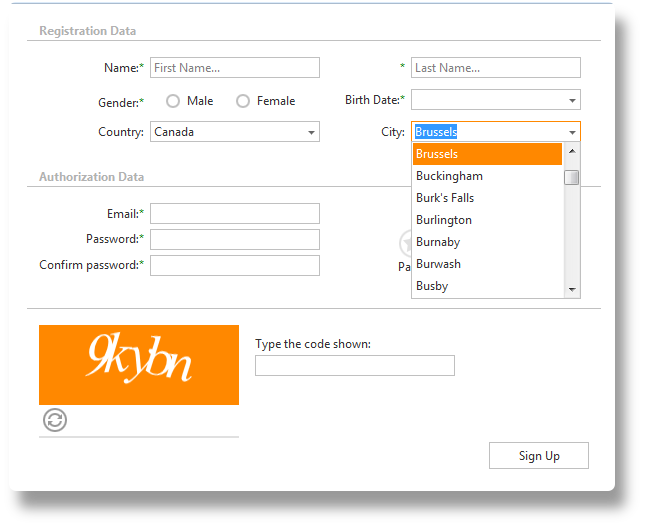Open the Country combo box arrow

pos(311,132)
